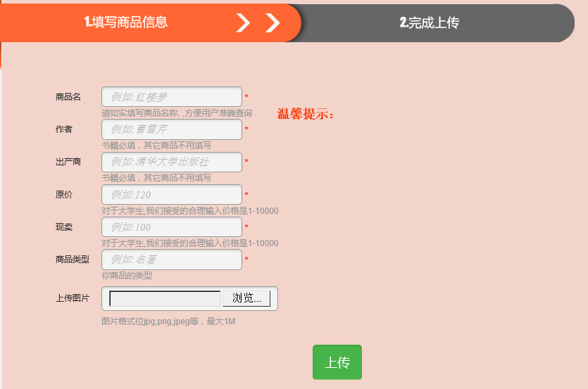Click the 2.完成上传 step tab

coord(430,23)
